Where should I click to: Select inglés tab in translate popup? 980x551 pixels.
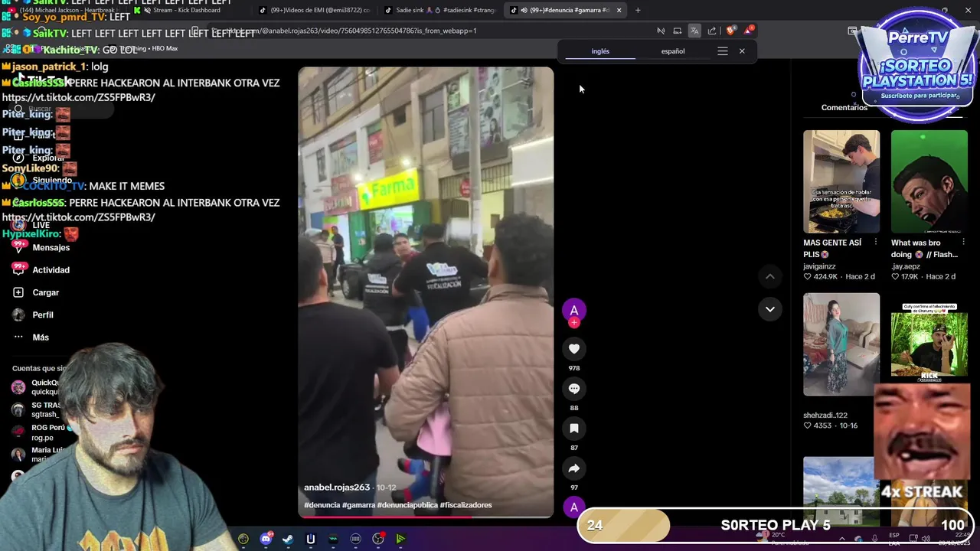pos(600,51)
